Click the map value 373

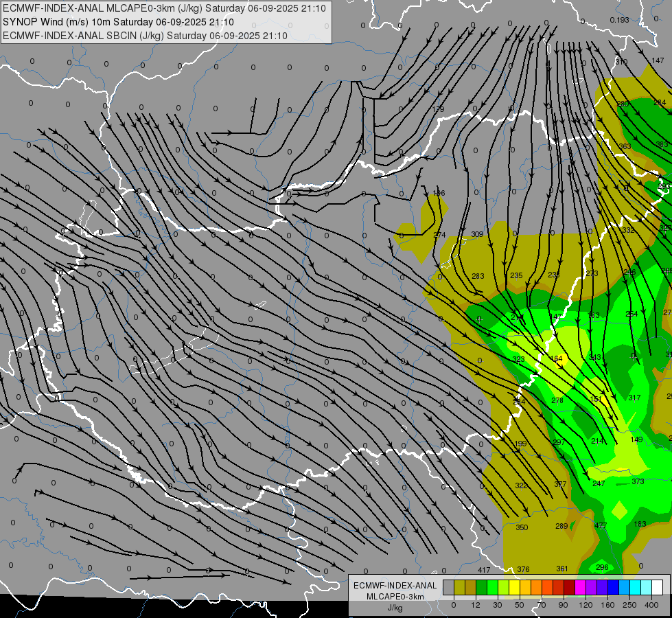638,481
